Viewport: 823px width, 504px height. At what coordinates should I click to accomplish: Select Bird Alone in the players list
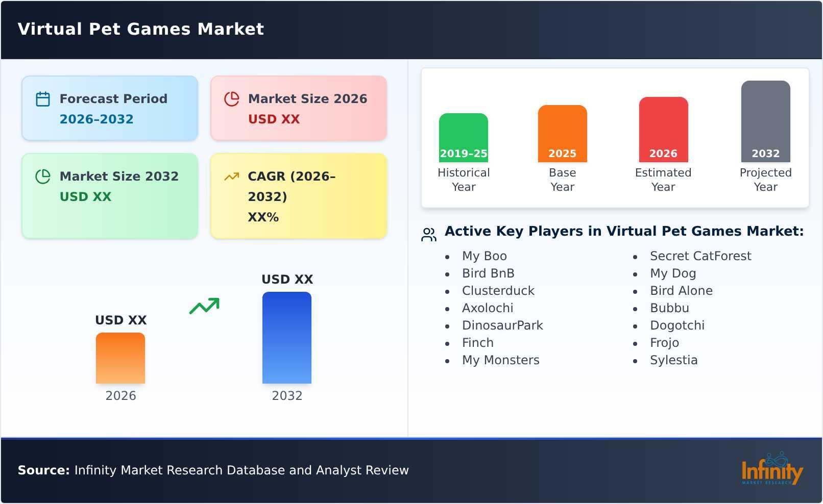pyautogui.click(x=681, y=291)
